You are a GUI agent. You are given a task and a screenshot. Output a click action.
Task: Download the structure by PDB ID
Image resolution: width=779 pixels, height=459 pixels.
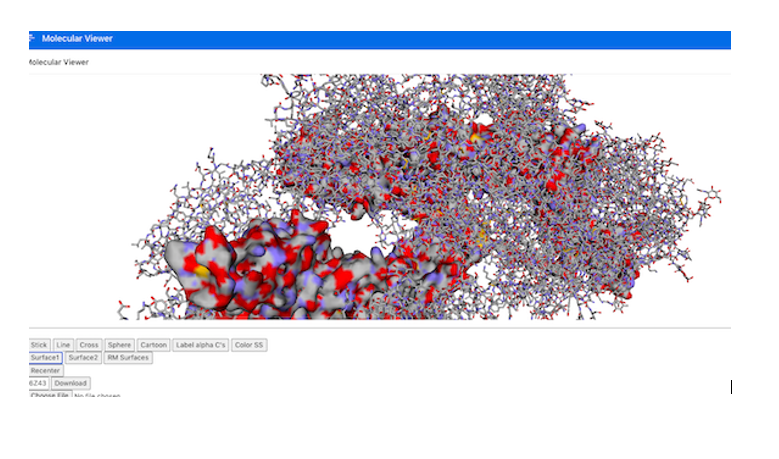pyautogui.click(x=71, y=383)
